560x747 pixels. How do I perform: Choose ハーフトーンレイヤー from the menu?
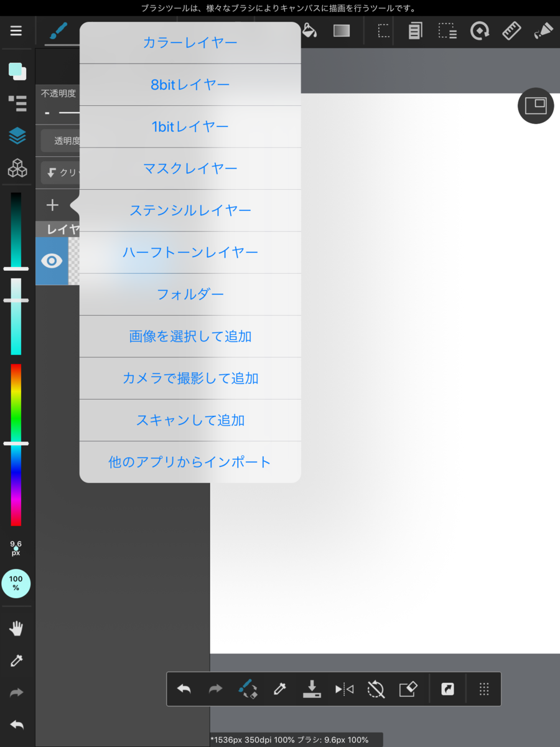coord(190,253)
